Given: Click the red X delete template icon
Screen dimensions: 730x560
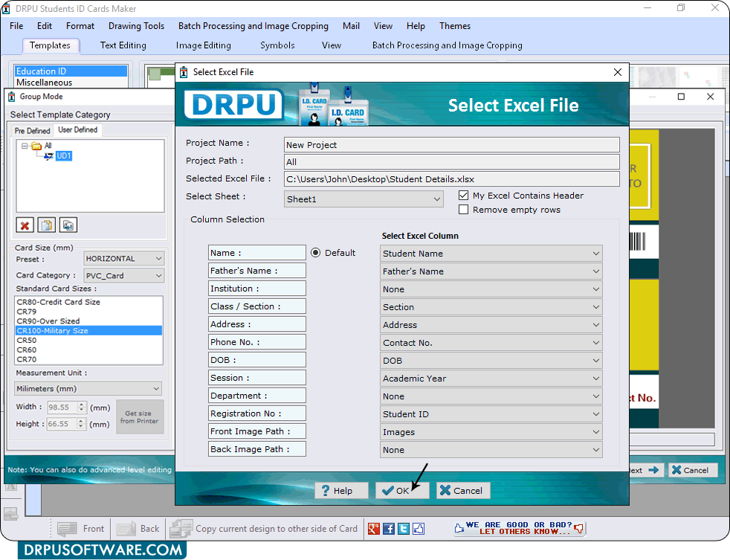Looking at the screenshot, I should (x=25, y=225).
